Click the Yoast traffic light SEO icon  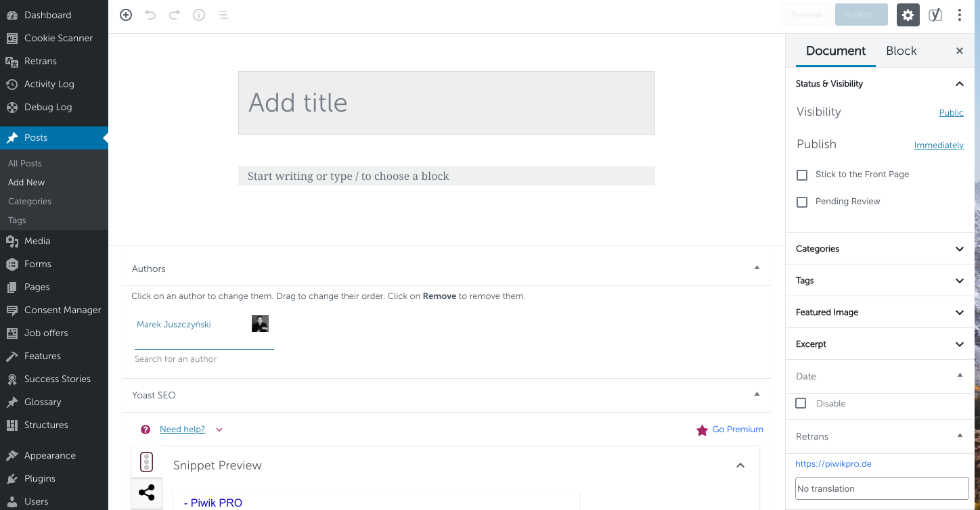tap(146, 462)
